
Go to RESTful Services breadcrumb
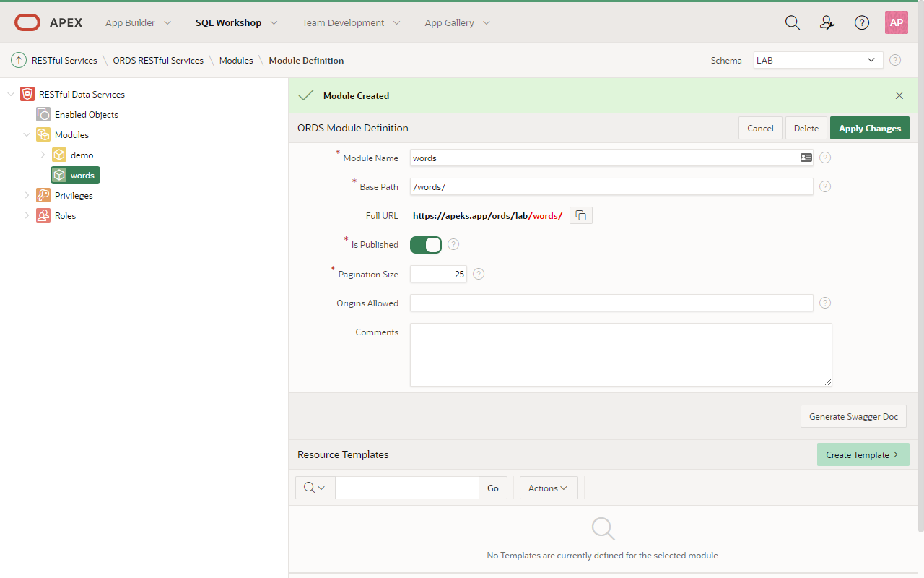tap(64, 61)
